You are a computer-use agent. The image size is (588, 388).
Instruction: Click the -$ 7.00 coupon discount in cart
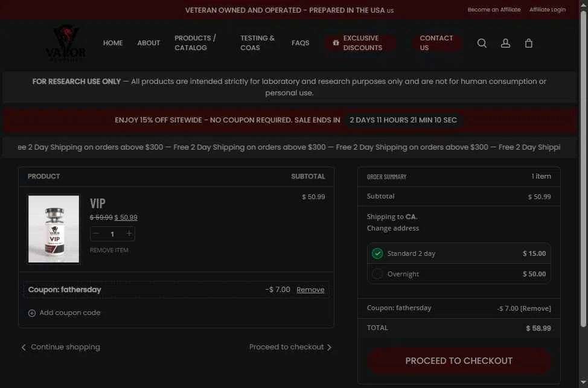(x=278, y=290)
